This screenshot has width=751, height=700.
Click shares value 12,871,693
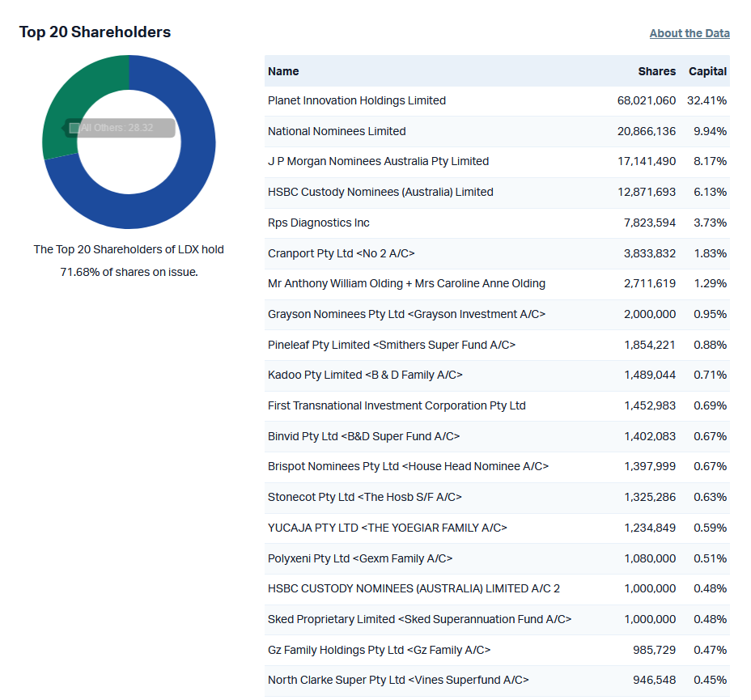(646, 192)
